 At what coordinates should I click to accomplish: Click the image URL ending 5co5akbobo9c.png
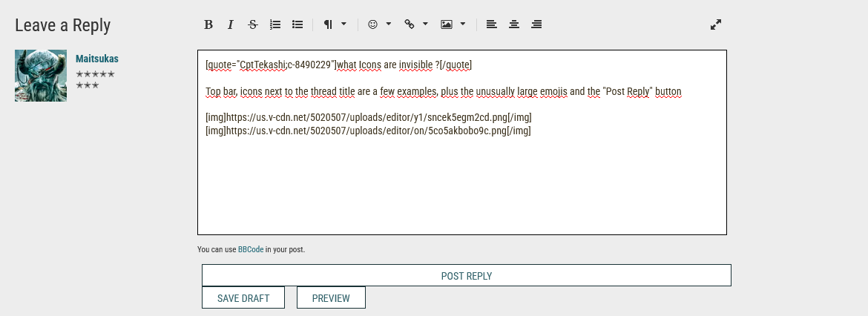pos(368,131)
